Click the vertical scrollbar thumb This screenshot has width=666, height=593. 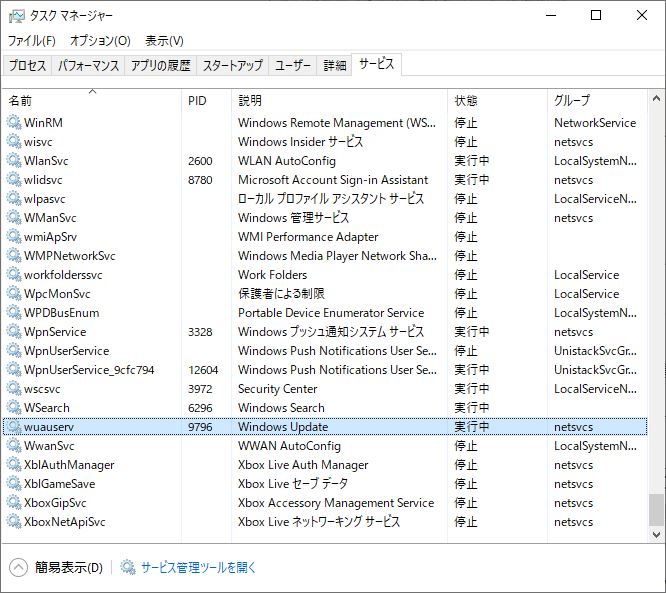coord(656,510)
